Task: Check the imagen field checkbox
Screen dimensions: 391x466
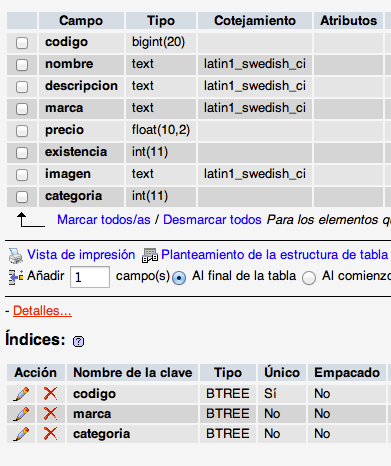Action: 22,175
